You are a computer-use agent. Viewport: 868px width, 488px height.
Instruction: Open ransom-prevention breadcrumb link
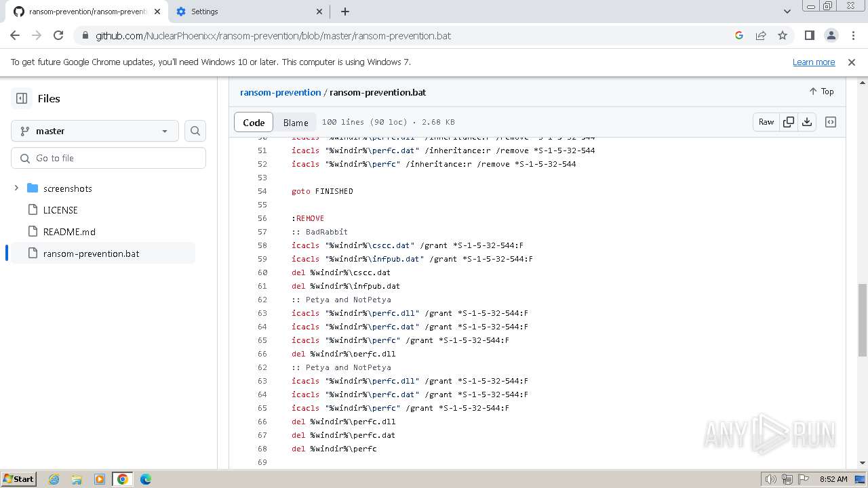[280, 92]
